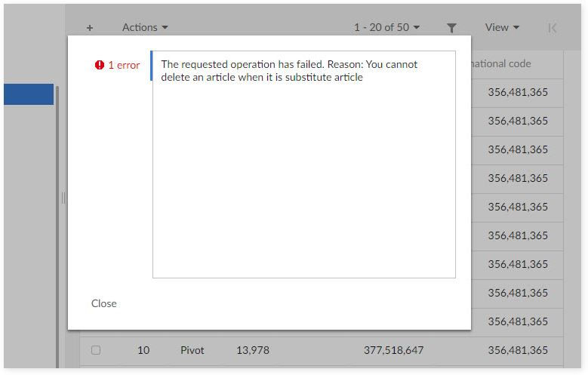This screenshot has height=375, width=588.
Task: Click the Pivot cell in row 10
Action: pyautogui.click(x=192, y=350)
